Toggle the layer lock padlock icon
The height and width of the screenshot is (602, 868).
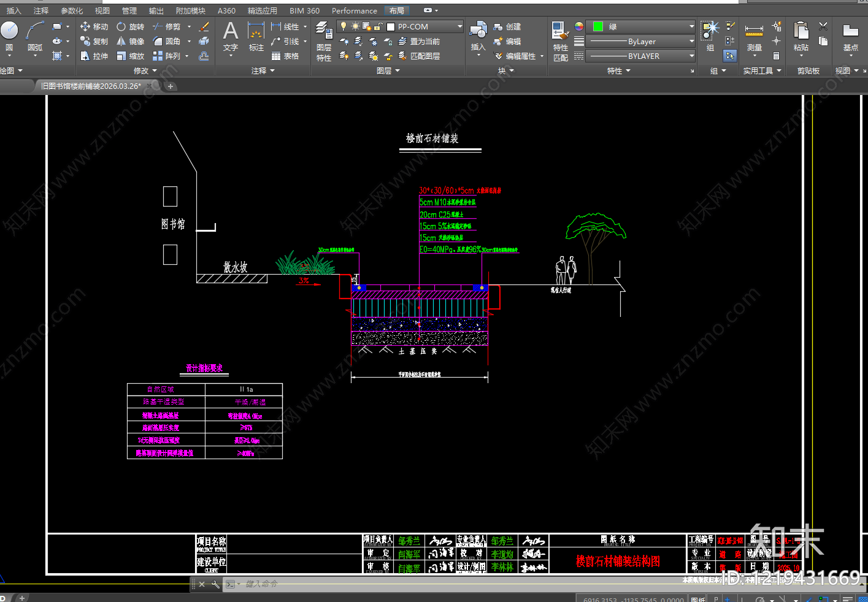point(378,26)
